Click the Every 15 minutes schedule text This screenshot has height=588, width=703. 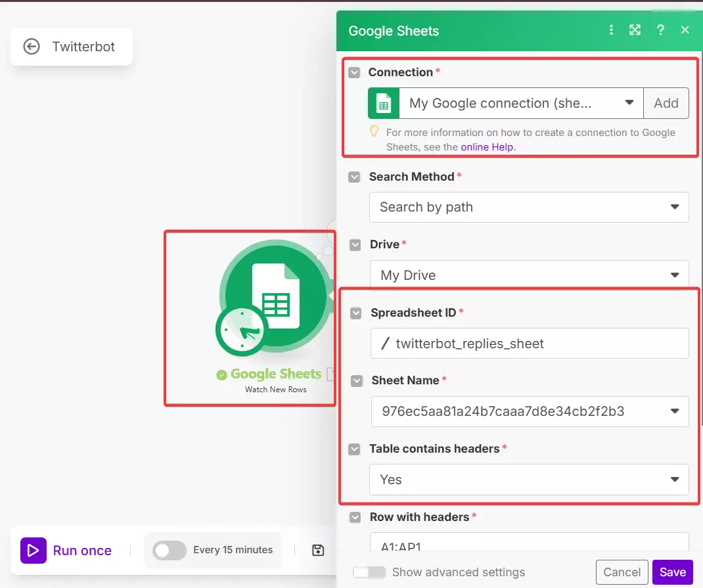(233, 550)
